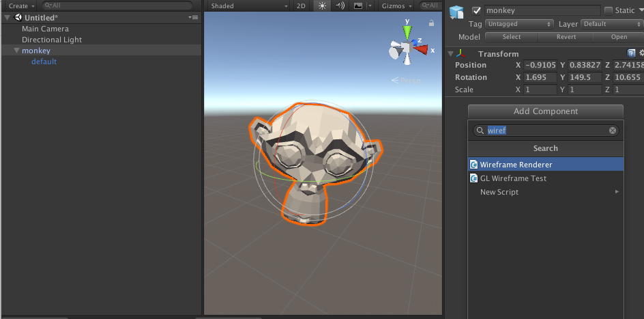Click the Model Revert button
The width and height of the screenshot is (644, 319).
[566, 37]
